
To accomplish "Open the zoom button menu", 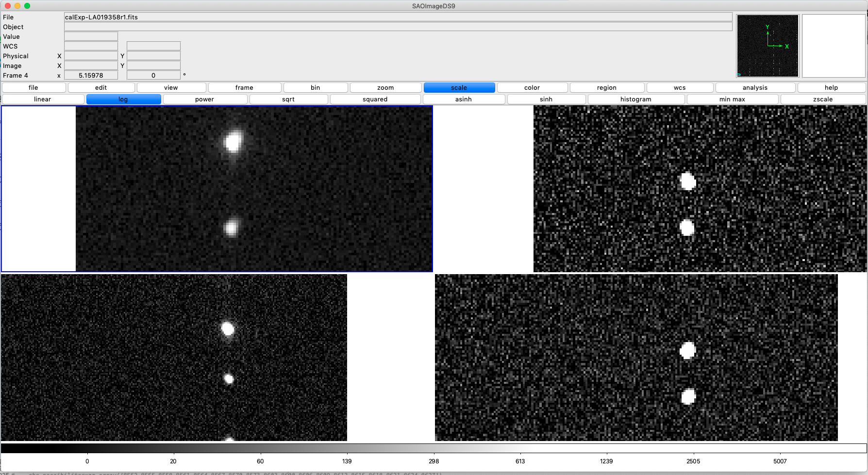I will 385,87.
